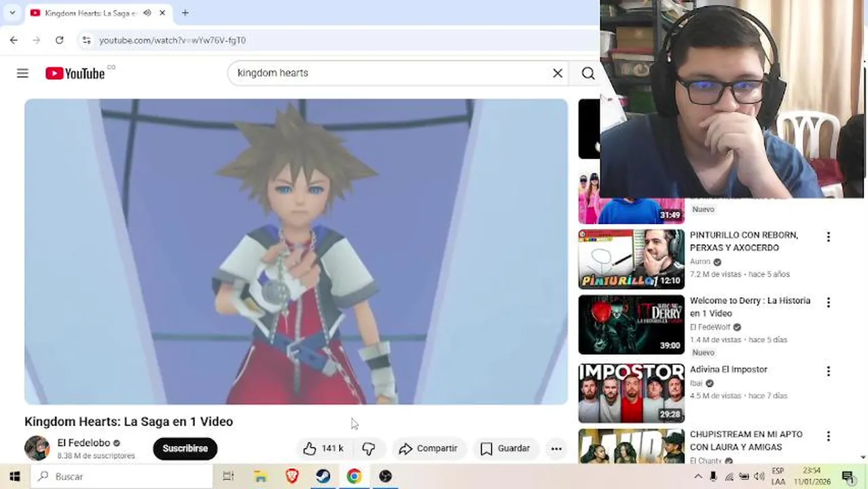This screenshot has height=489, width=868.
Task: Open the site information icon in address bar
Action: (x=86, y=40)
